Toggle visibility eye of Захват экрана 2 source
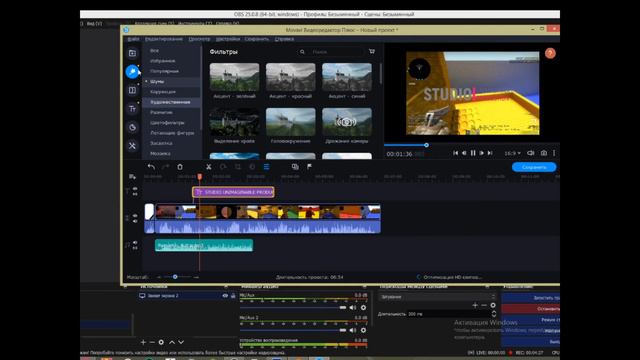The image size is (640, 360). pyautogui.click(x=225, y=296)
